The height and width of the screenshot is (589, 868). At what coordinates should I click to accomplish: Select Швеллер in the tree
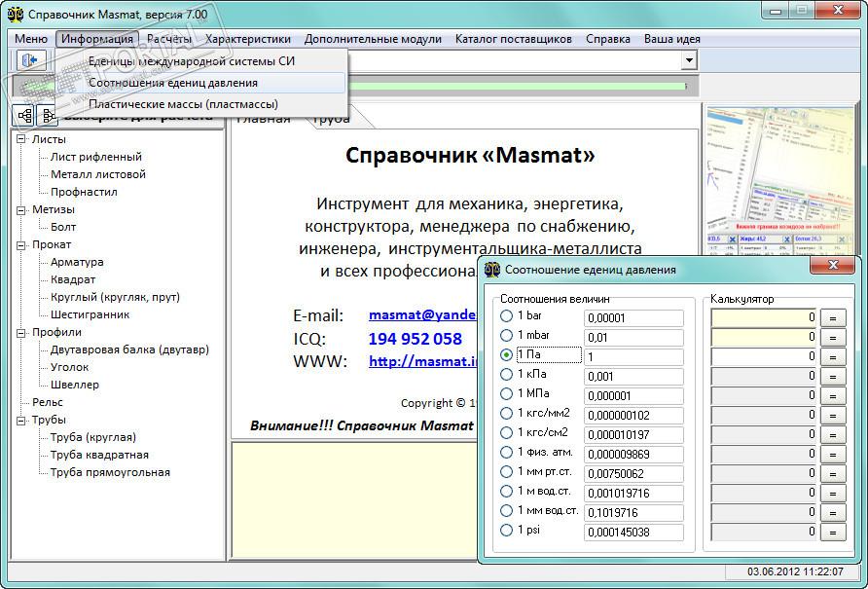click(x=75, y=385)
